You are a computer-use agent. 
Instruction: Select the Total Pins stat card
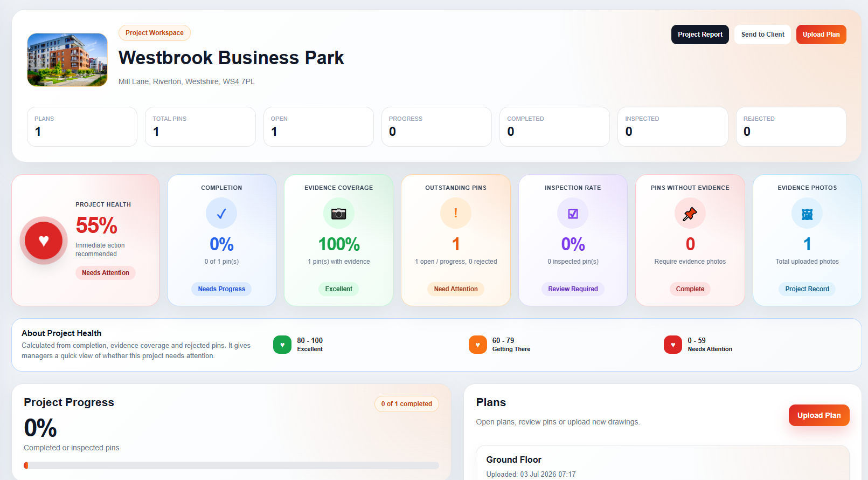tap(200, 127)
